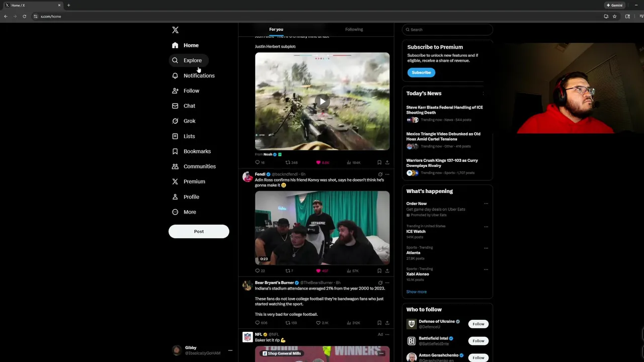644x362 pixels.
Task: Follow Battlefield Intel
Action: [x=478, y=341]
